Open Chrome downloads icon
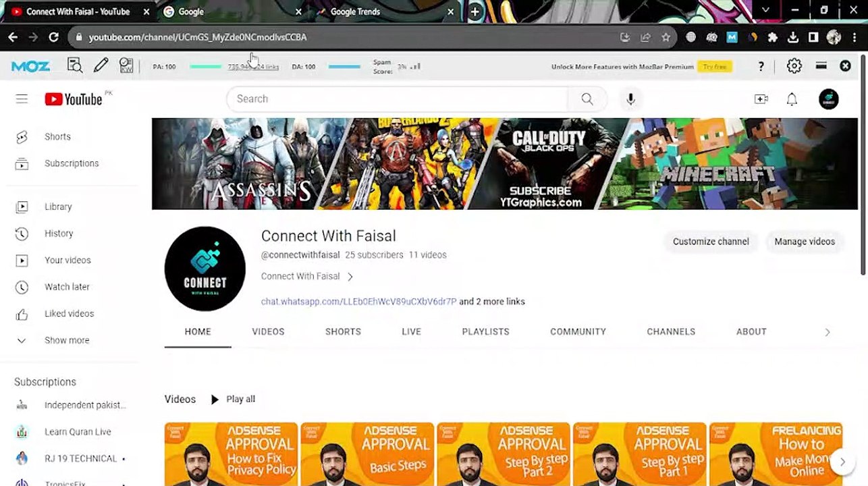 pos(793,37)
